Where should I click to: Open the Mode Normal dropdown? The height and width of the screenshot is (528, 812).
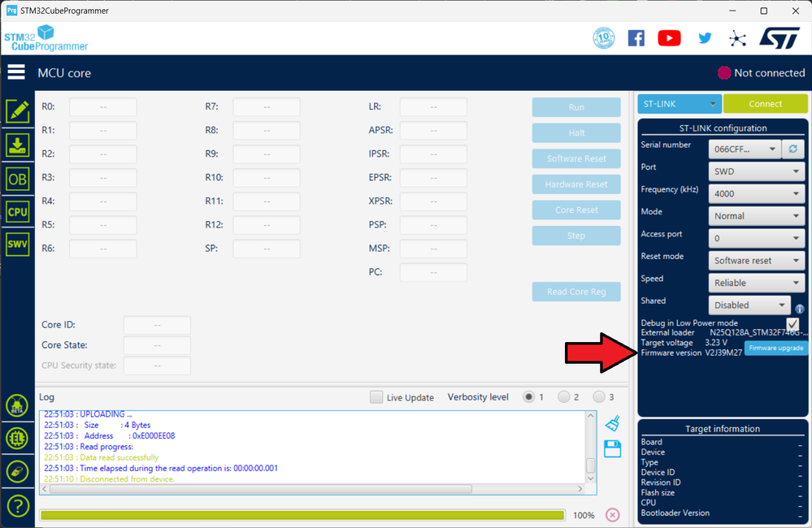[x=757, y=216]
